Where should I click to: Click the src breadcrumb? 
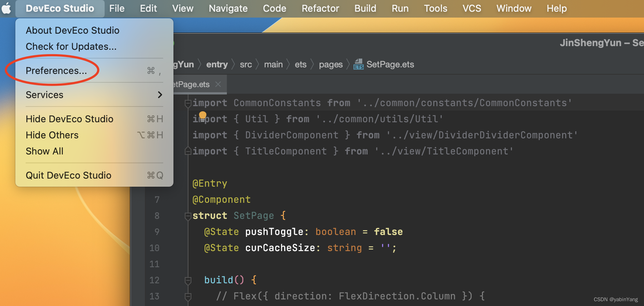click(246, 64)
